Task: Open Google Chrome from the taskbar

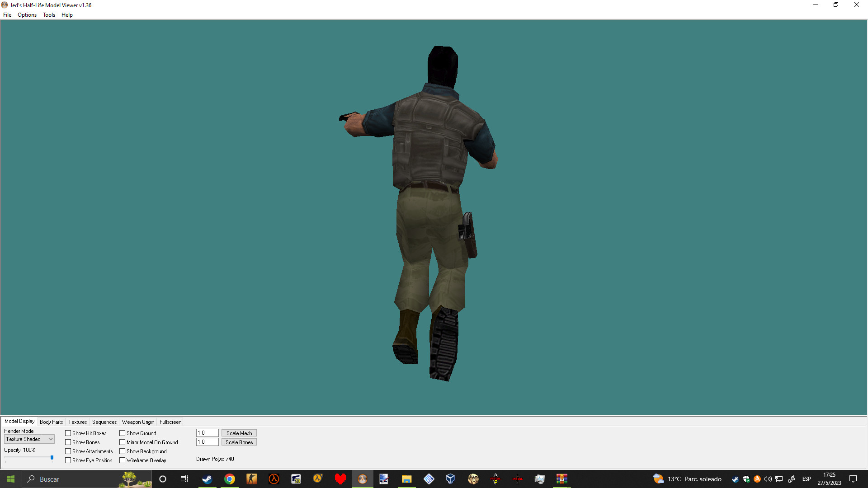Action: click(x=230, y=479)
